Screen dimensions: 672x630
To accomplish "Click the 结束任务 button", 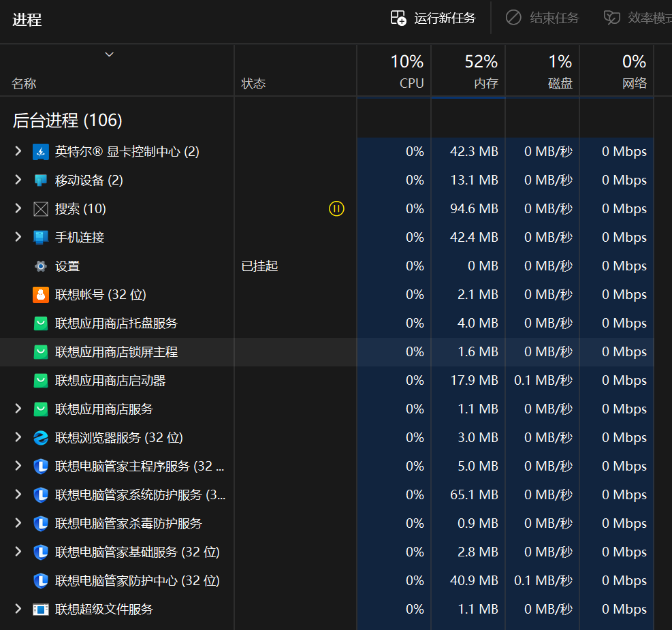I will pyautogui.click(x=543, y=18).
